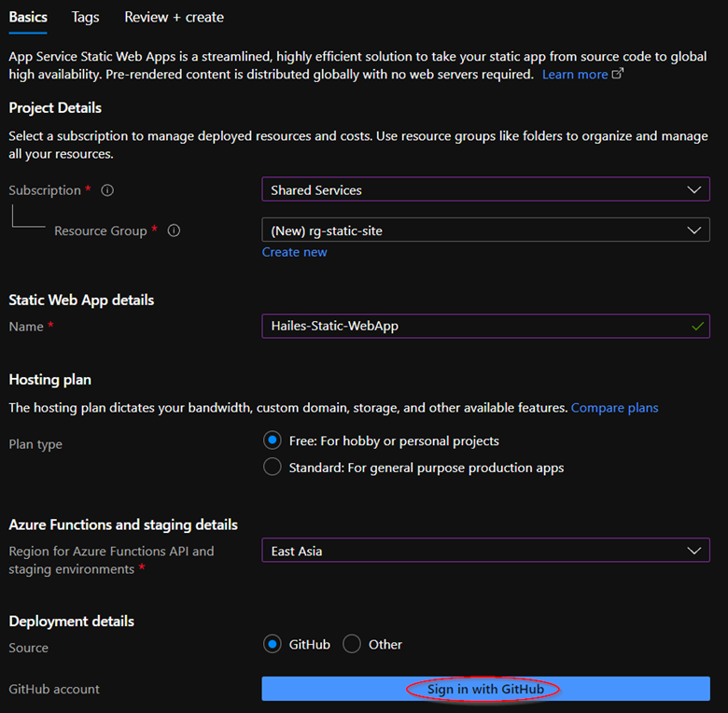The image size is (728, 713).
Task: Click the Create new resource group link
Action: click(294, 252)
